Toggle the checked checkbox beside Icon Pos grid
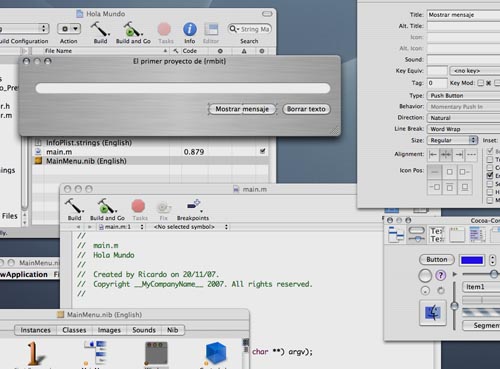The width and height of the screenshot is (500, 369). (x=490, y=175)
